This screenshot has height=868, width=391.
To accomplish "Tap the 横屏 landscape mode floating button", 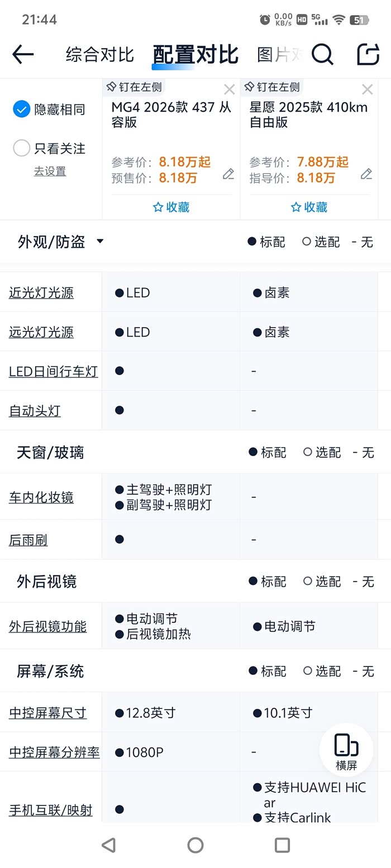I will point(346,749).
